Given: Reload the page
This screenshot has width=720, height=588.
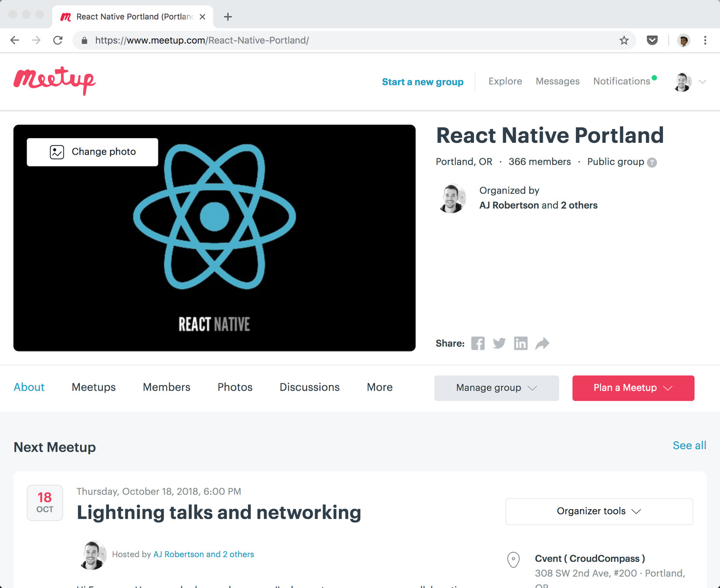Looking at the screenshot, I should coord(57,41).
